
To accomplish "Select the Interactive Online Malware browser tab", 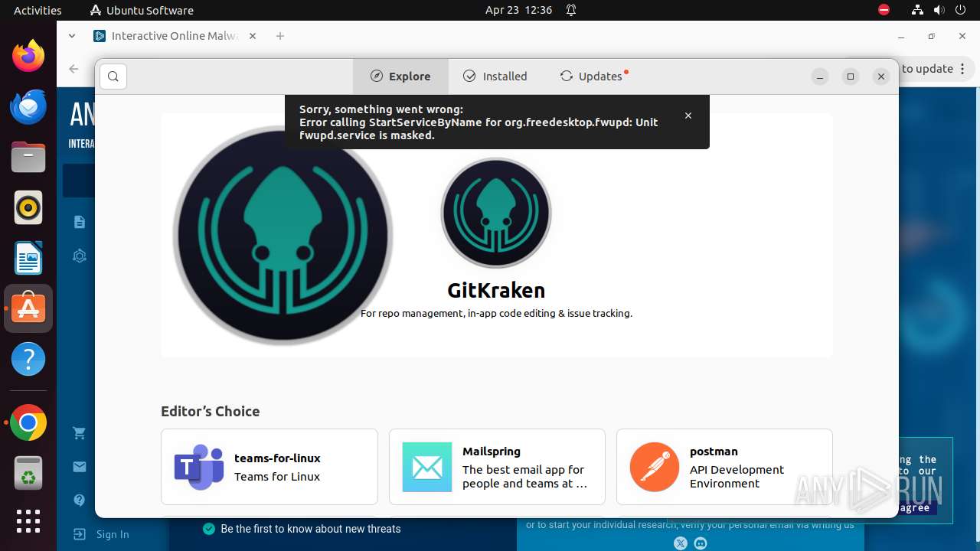I will [x=175, y=36].
